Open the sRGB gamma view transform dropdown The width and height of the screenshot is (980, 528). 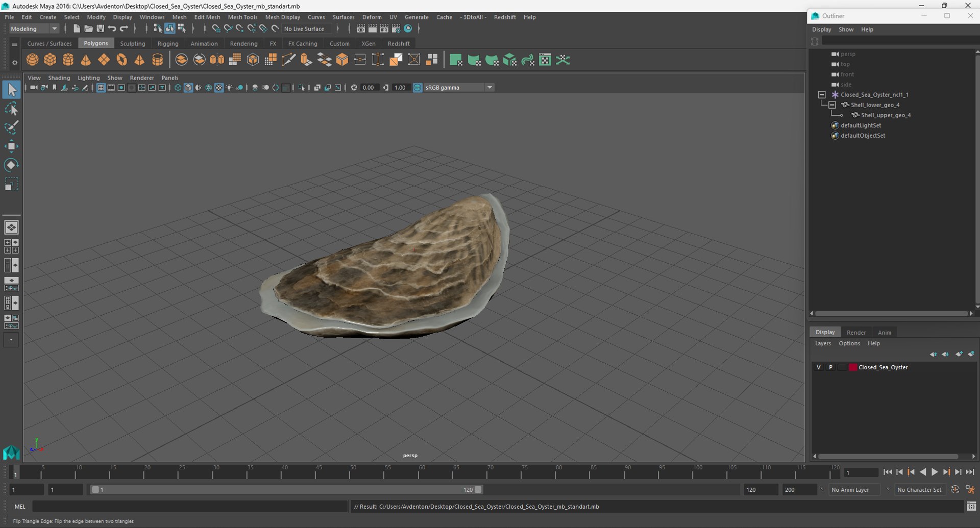coord(458,88)
